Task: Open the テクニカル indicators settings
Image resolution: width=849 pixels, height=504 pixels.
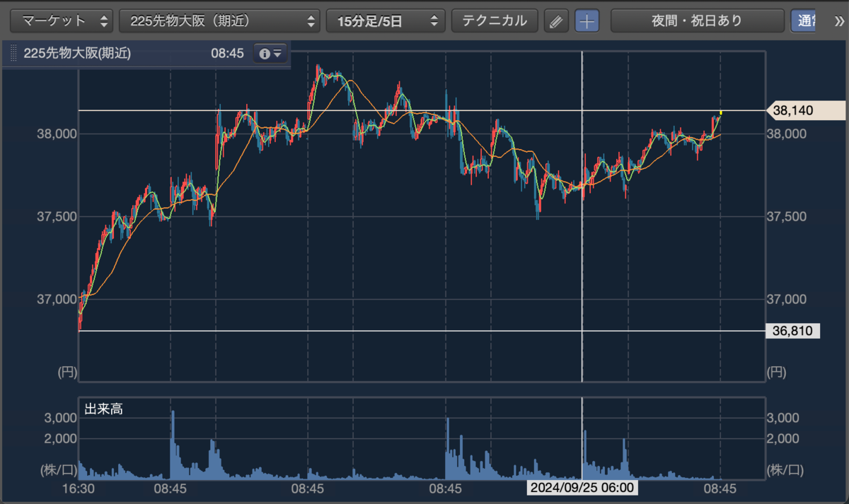Action: pyautogui.click(x=495, y=21)
